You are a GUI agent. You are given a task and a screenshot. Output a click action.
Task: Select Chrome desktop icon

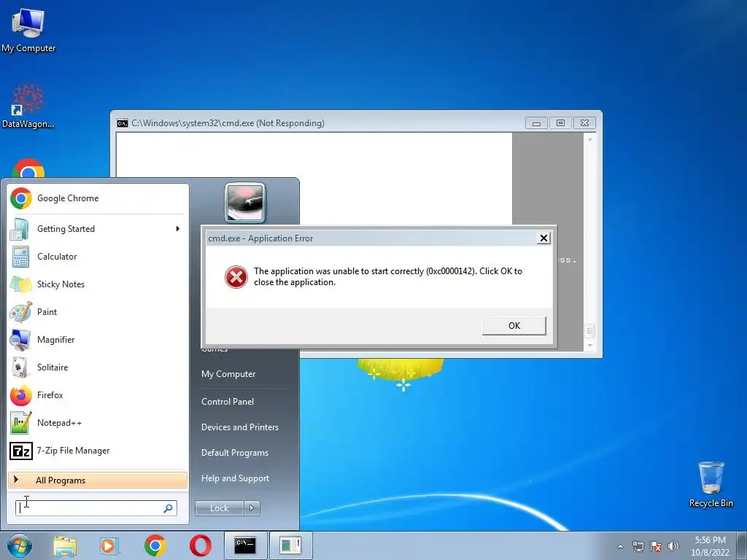[28, 168]
